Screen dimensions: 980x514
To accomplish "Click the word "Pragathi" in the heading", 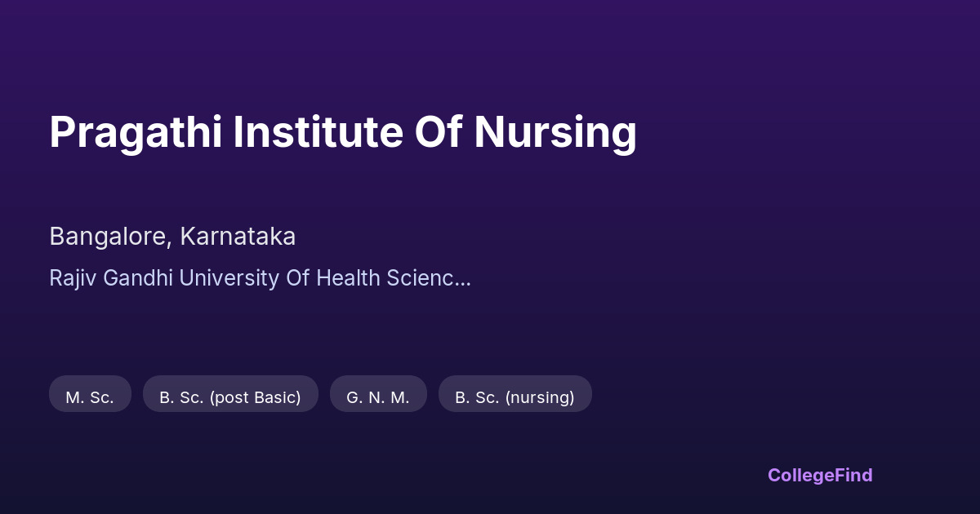I will point(136,132).
